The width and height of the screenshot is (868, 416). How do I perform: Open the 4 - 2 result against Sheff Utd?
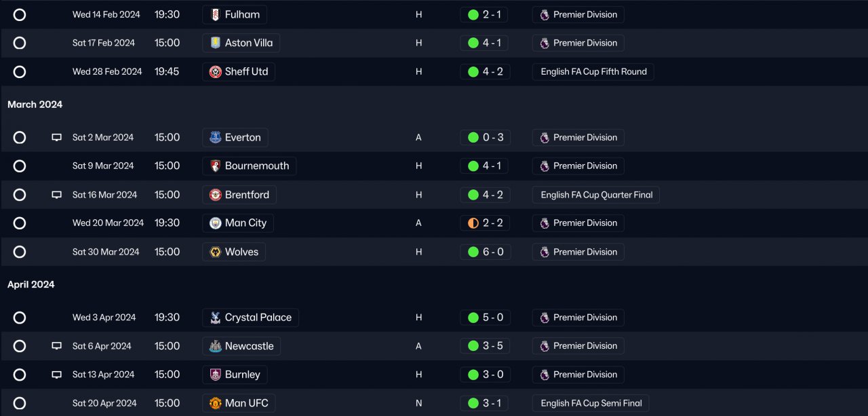[484, 71]
